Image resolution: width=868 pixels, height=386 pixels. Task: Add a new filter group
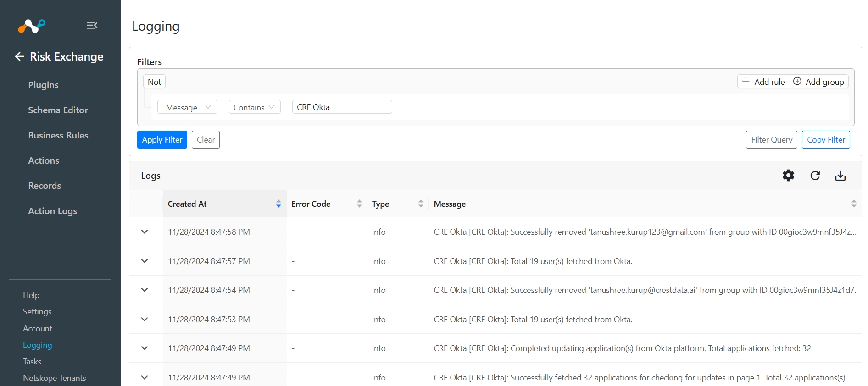(x=819, y=82)
